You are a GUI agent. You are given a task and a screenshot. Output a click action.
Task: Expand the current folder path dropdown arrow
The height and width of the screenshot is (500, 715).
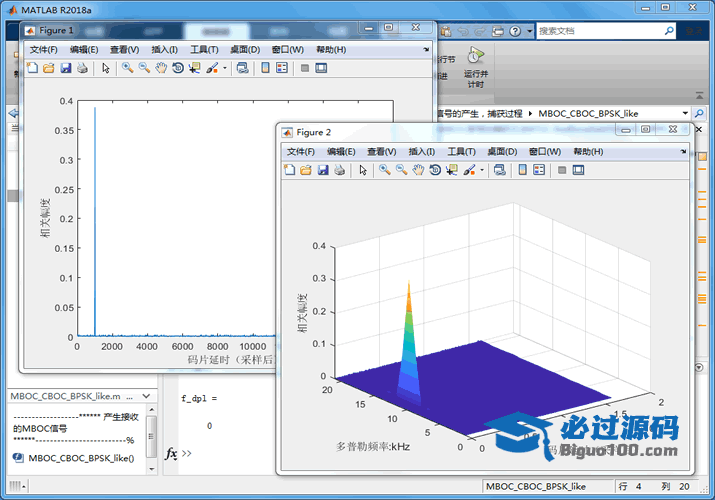click(x=685, y=114)
